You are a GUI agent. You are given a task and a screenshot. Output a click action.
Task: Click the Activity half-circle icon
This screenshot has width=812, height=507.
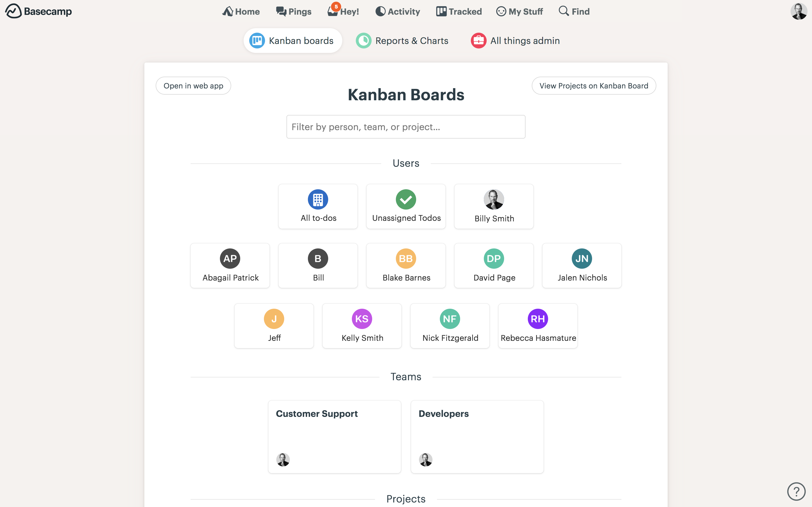(380, 11)
